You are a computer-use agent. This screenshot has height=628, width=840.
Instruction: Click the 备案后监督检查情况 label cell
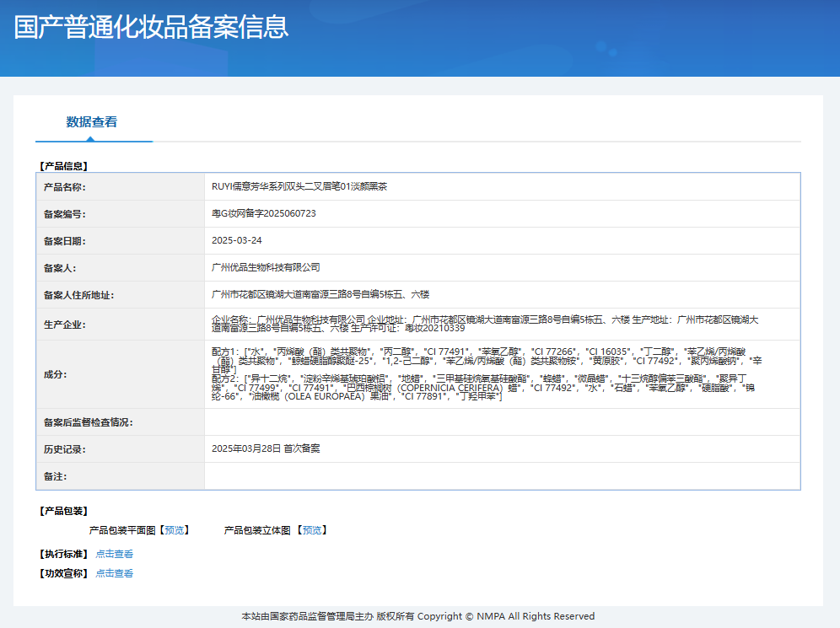click(x=120, y=422)
